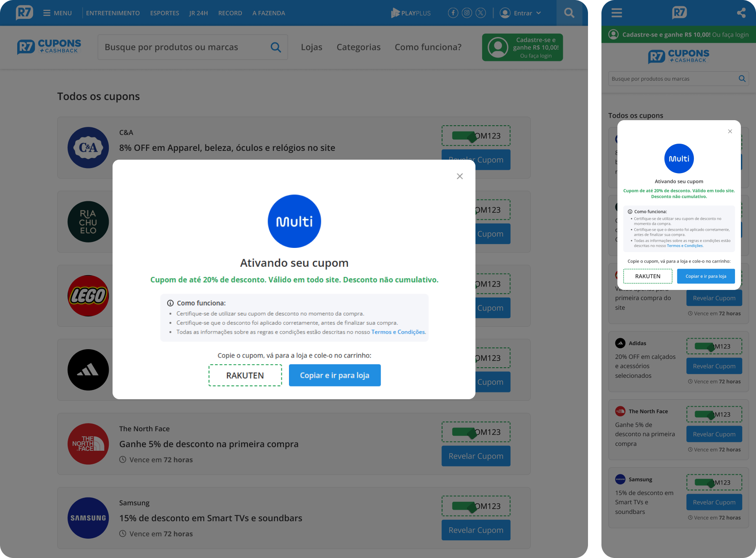
Task: Open the Facebook social icon
Action: (x=453, y=13)
